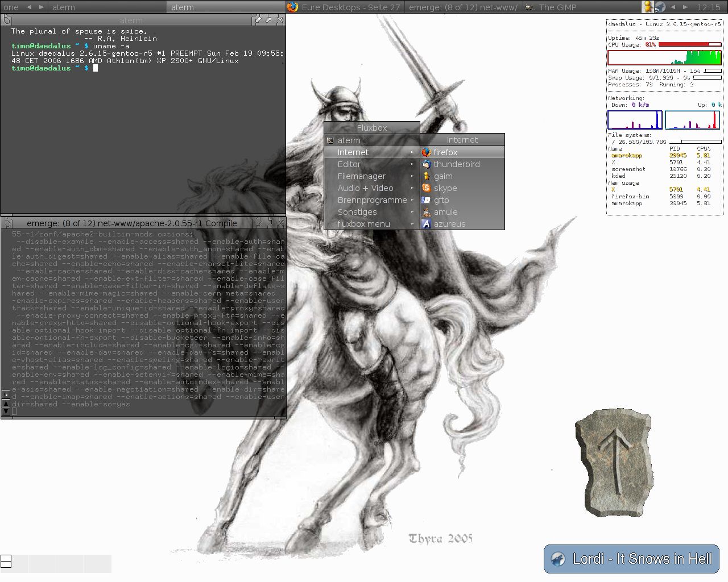Click the 'amarokapp' row under Name
This screenshot has height=582, width=728.
click(661, 155)
